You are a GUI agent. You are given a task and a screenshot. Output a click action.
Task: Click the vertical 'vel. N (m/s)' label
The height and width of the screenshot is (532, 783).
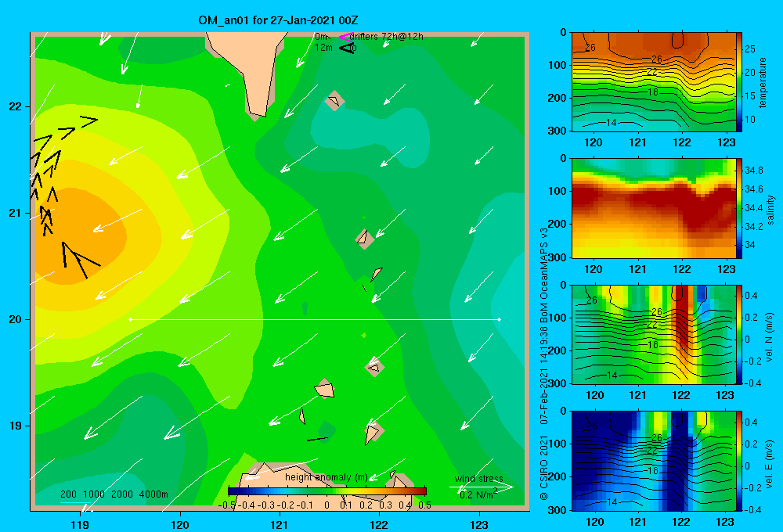pos(770,337)
